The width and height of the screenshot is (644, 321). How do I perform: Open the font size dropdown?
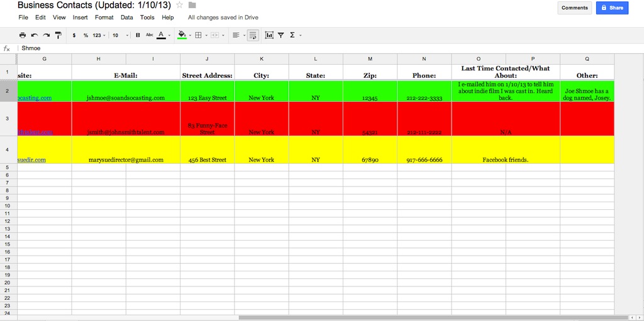pyautogui.click(x=119, y=35)
